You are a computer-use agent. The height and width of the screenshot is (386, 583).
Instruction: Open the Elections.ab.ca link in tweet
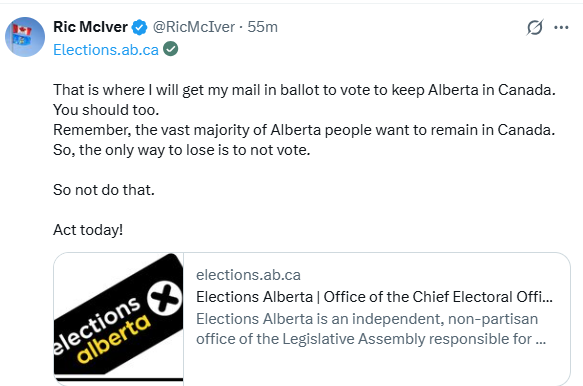[106, 50]
